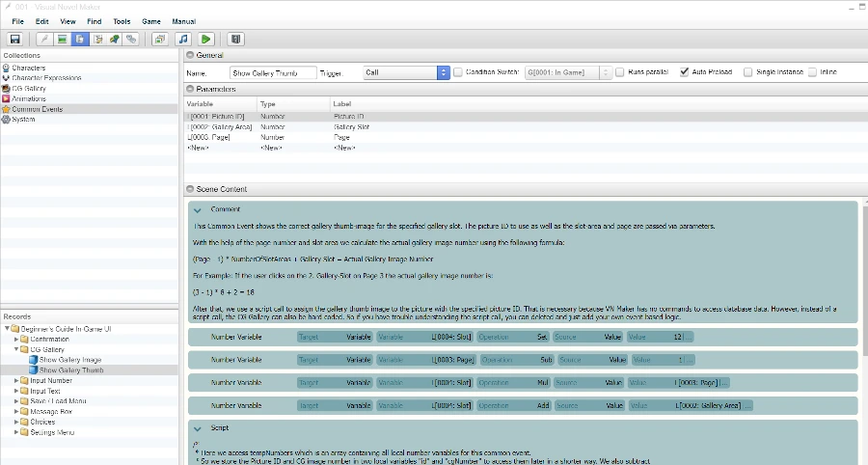Open the Trigger dropdown set to Call
Viewport: 868px width, 465px height.
point(406,72)
